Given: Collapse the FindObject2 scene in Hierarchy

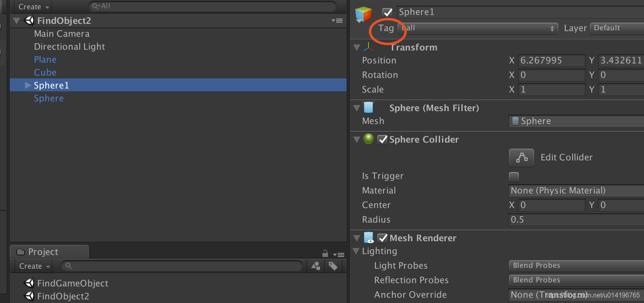Looking at the screenshot, I should pos(17,21).
